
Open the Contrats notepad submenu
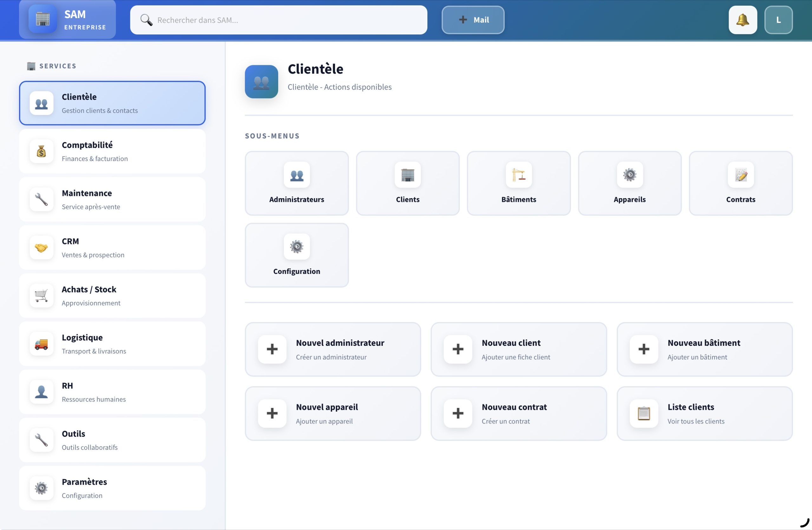click(x=740, y=183)
